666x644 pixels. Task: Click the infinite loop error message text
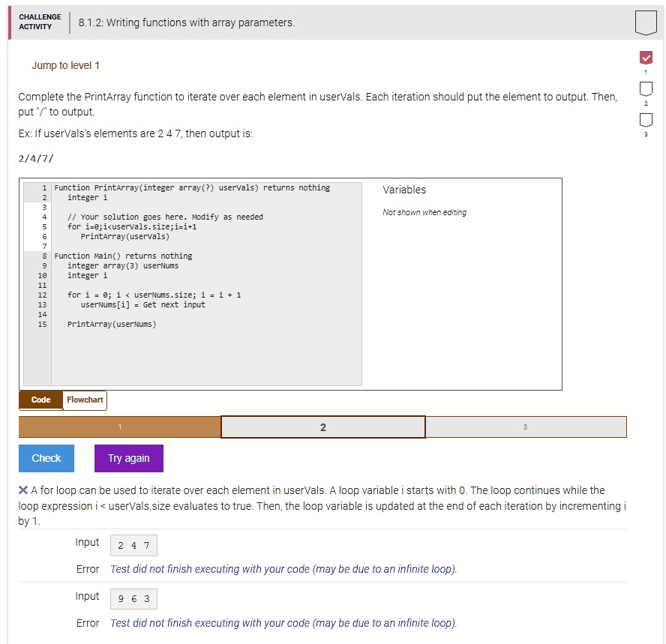click(x=283, y=569)
